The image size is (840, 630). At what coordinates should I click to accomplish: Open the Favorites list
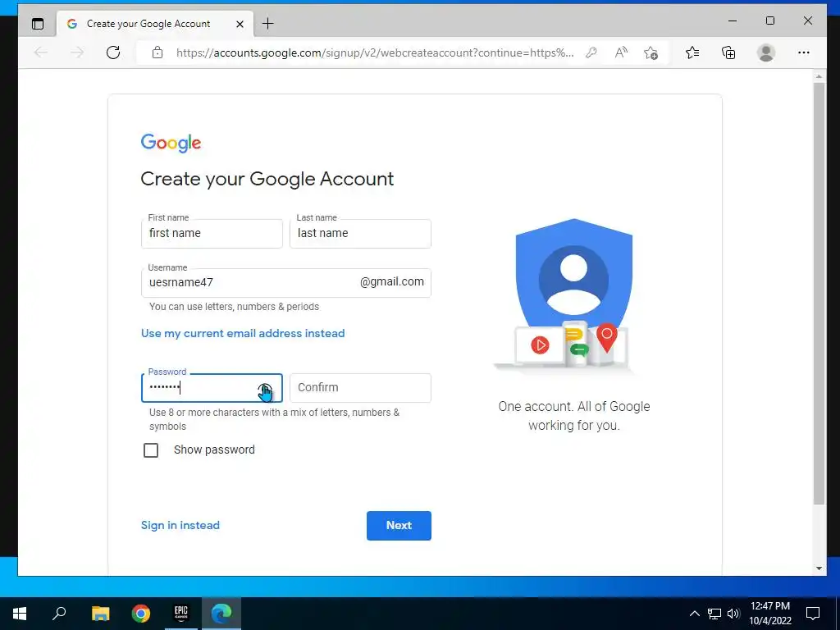pos(692,52)
